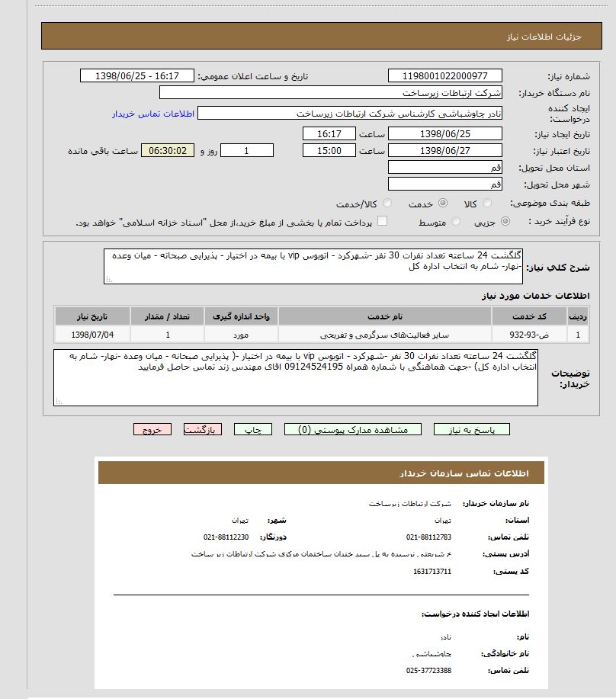Choose the کالا/خدمت category option
The width and height of the screenshot is (616, 699).
tap(388, 204)
